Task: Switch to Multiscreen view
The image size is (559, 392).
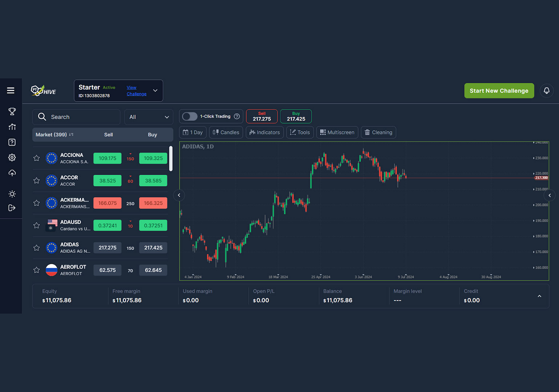Action: (337, 132)
